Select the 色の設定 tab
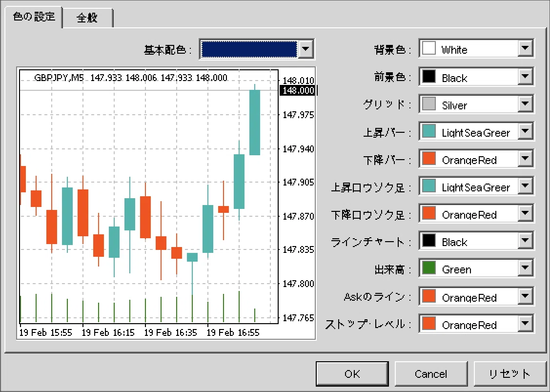 coord(34,17)
